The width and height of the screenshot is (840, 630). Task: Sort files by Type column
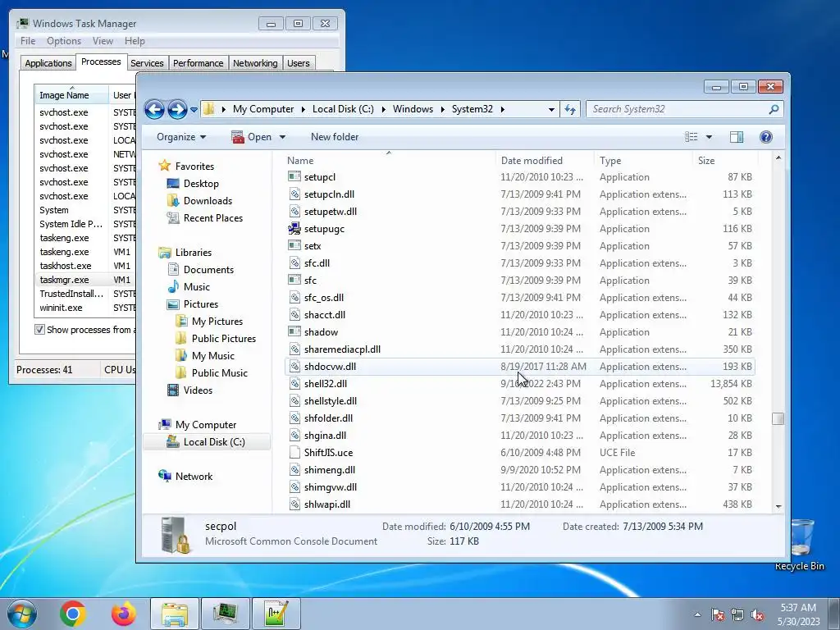(643, 161)
